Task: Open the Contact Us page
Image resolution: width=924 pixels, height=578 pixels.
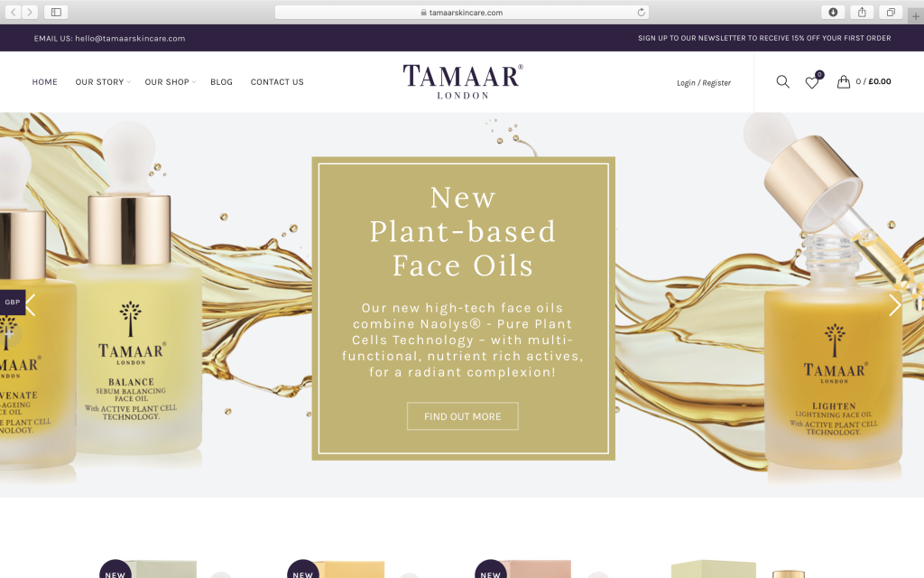Action: click(x=277, y=82)
